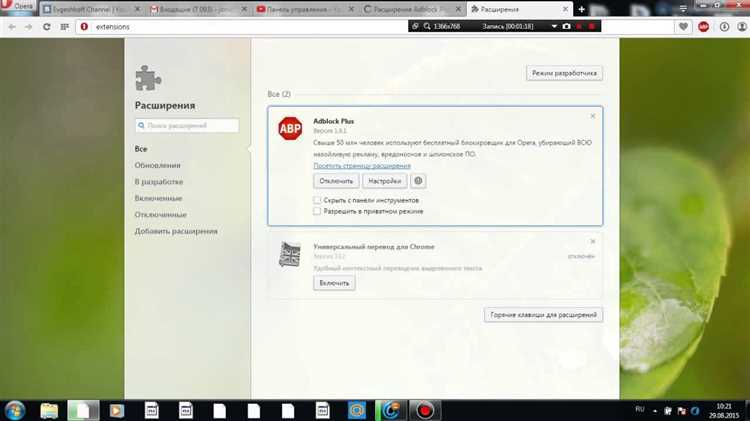This screenshot has height=421, width=750.
Task: Select Обновления in extensions sidebar
Action: point(157,165)
